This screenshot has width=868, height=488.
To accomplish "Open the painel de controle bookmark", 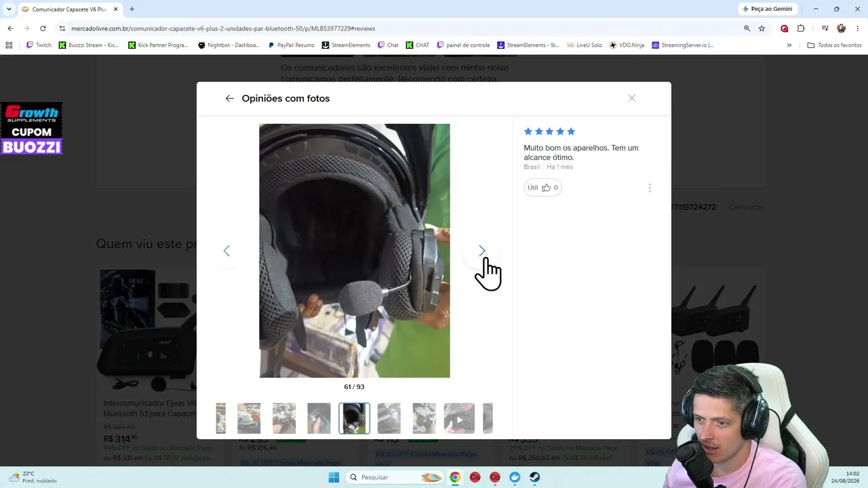I will 463,45.
